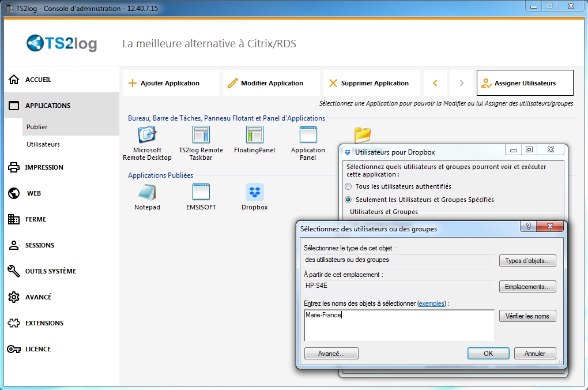The width and height of the screenshot is (588, 390).
Task: Go to the Web section
Action: [62, 193]
